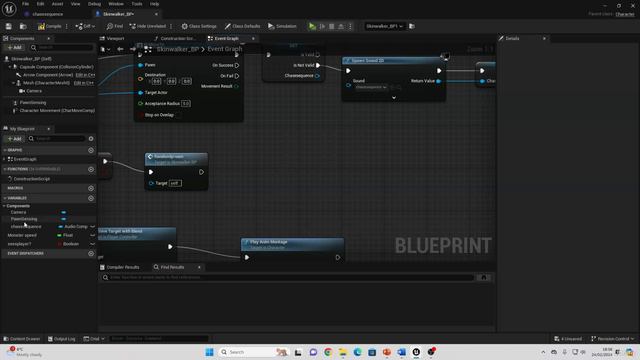Open Class Defaults
640x360 pixels.
tap(242, 26)
